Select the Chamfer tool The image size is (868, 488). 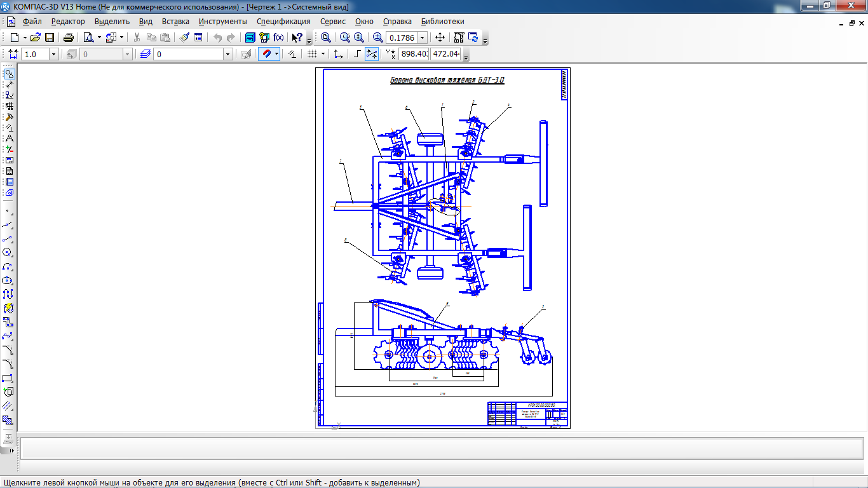pyautogui.click(x=8, y=350)
